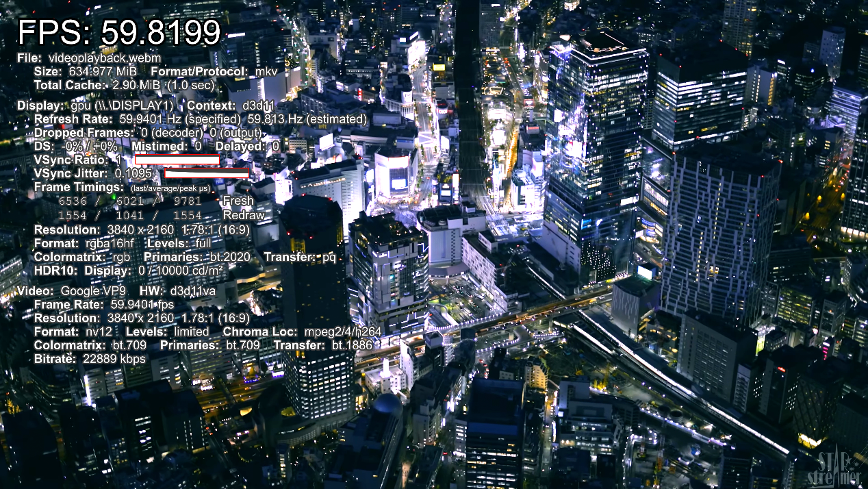868x489 pixels.
Task: Click the HW decoder value d3d11va
Action: coord(192,290)
